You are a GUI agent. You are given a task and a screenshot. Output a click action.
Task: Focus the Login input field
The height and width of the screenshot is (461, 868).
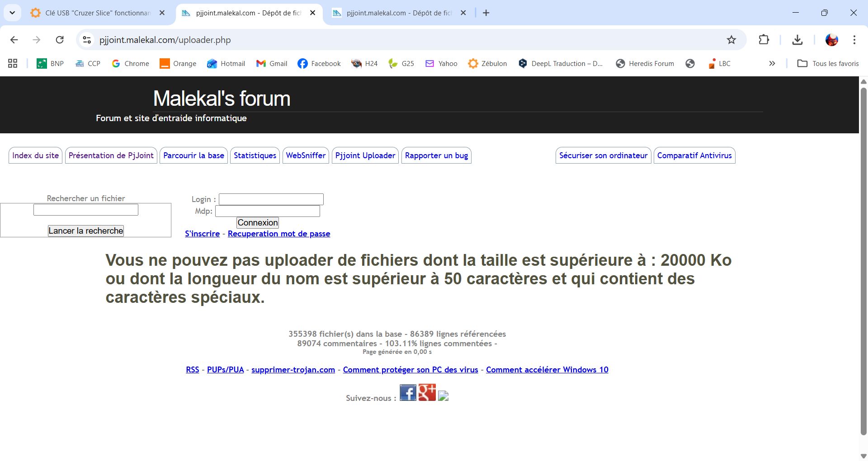[271, 199]
